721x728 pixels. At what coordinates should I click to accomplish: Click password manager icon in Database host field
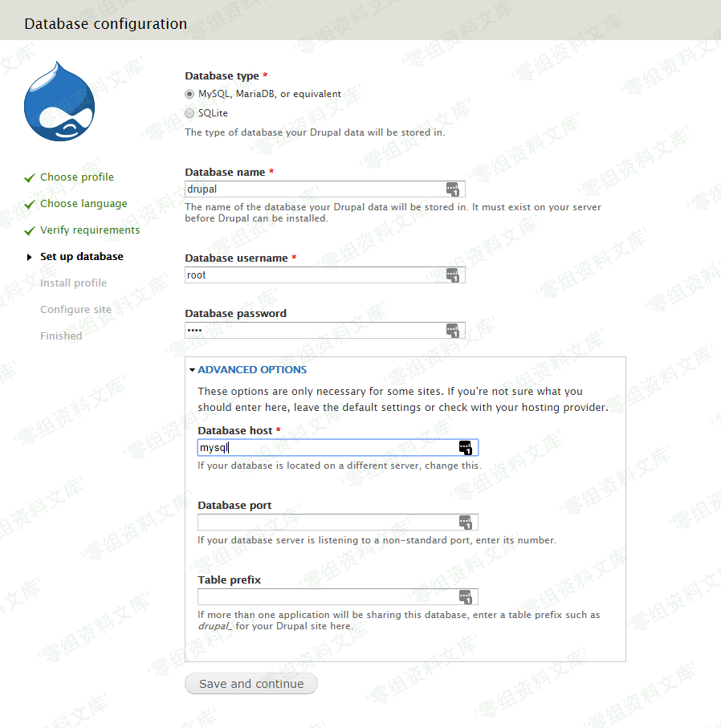point(466,448)
